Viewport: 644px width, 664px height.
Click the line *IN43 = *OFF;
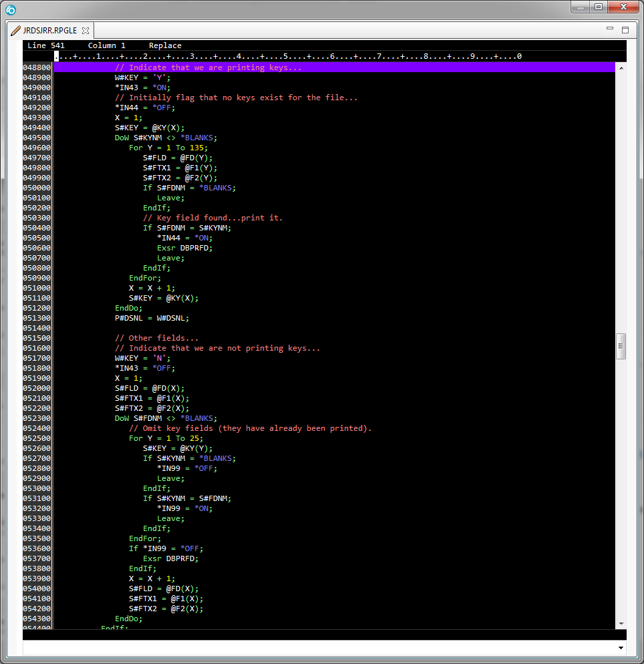pos(145,368)
